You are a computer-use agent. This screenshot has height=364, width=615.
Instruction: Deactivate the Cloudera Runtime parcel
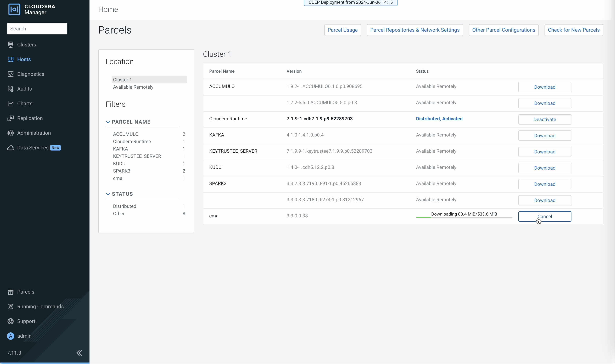[545, 119]
